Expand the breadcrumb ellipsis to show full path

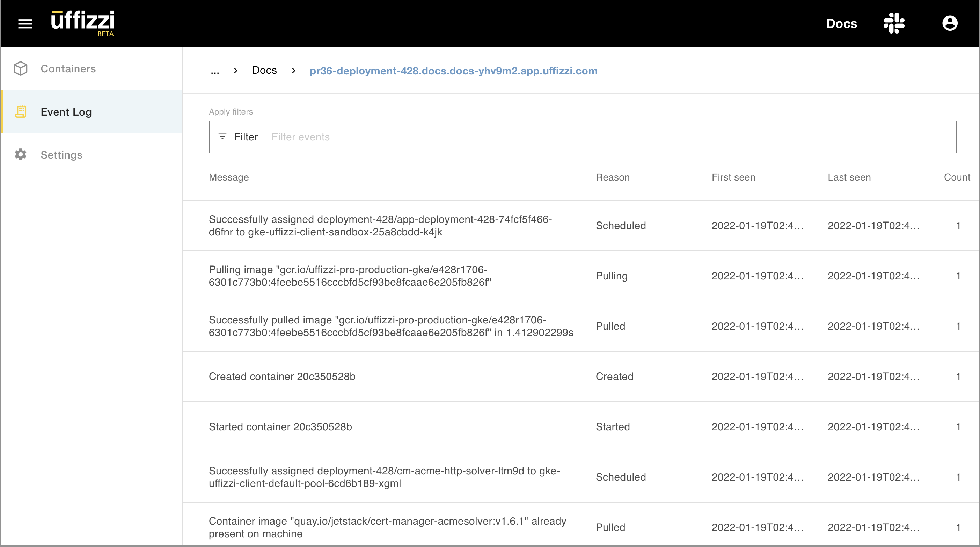click(215, 71)
